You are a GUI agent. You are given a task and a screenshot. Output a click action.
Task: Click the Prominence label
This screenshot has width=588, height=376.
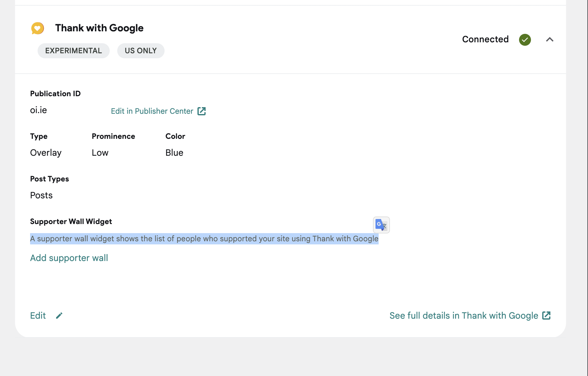coord(113,136)
